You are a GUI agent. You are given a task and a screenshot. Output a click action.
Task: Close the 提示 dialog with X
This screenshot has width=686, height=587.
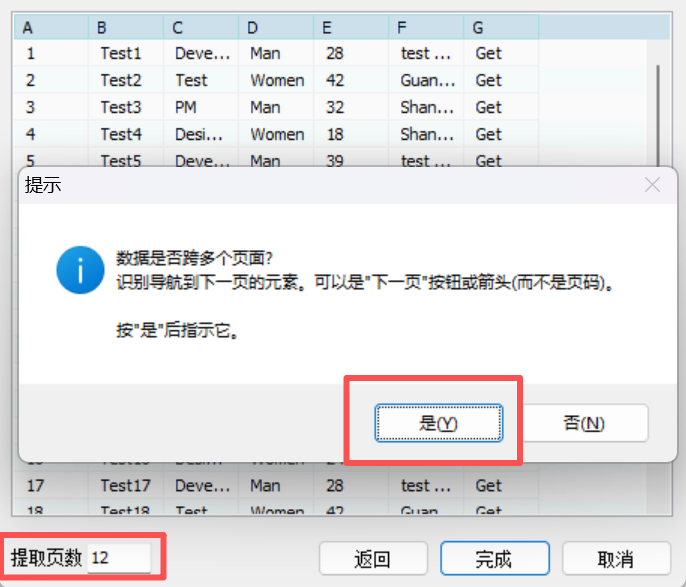652,185
